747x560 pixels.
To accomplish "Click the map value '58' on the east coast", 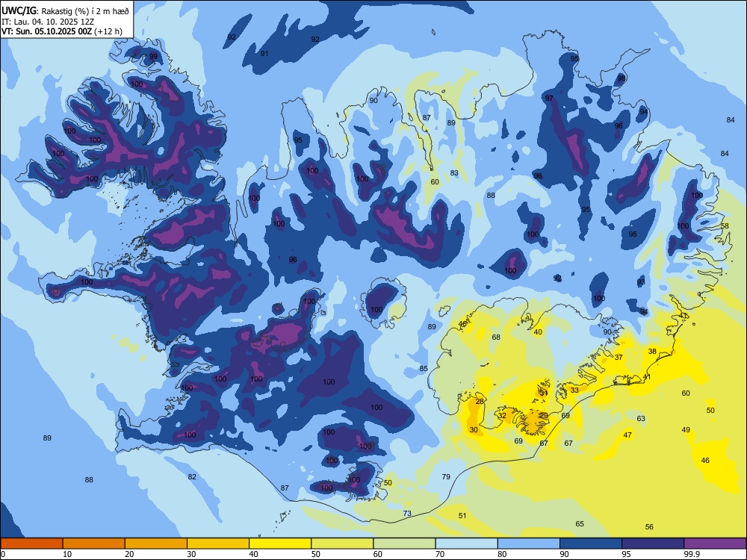I will [x=725, y=225].
